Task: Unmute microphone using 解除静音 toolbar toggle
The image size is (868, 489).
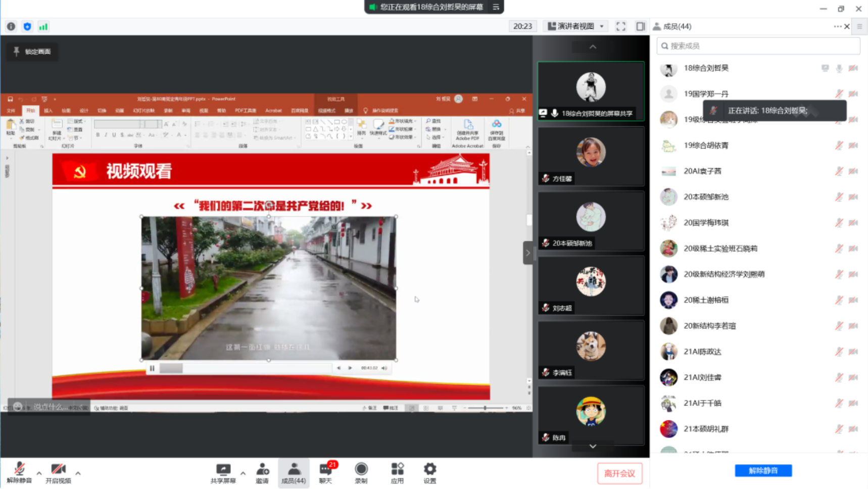Action: tap(19, 473)
